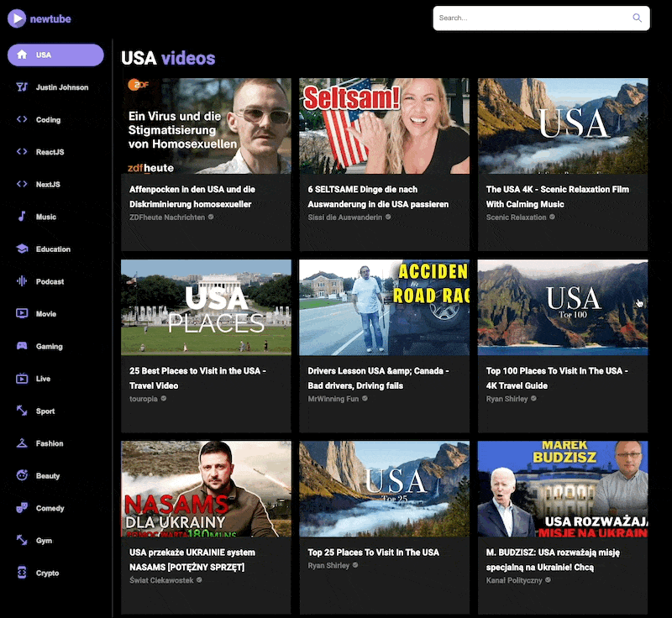Viewport: 672px width, 618px height.
Task: Open the Justin Johnson category
Action: click(x=55, y=87)
